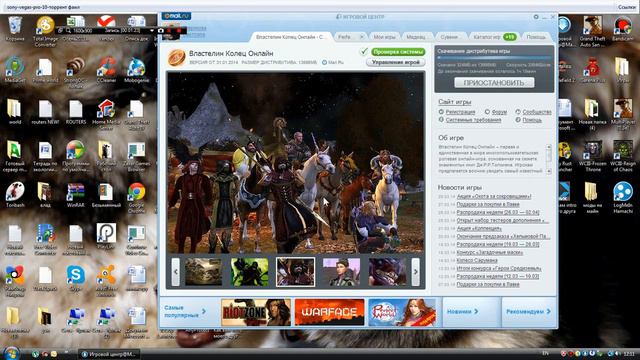This screenshot has width=640, height=360.
Task: Switch to the 'Мои игры' tab
Action: point(384,37)
